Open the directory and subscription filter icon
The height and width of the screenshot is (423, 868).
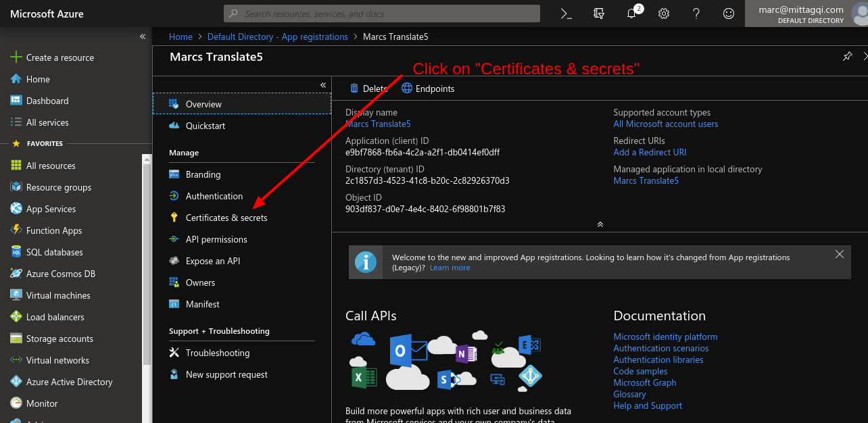[x=598, y=14]
